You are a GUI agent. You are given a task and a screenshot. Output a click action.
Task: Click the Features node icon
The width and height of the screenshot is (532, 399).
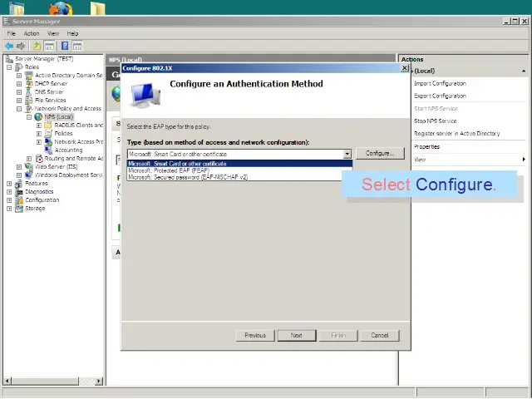click(19, 184)
